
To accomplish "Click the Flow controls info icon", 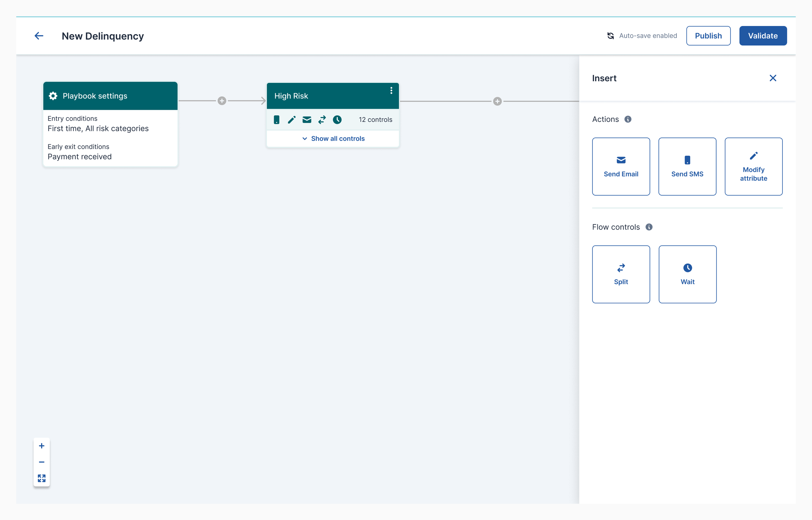I will pyautogui.click(x=649, y=227).
